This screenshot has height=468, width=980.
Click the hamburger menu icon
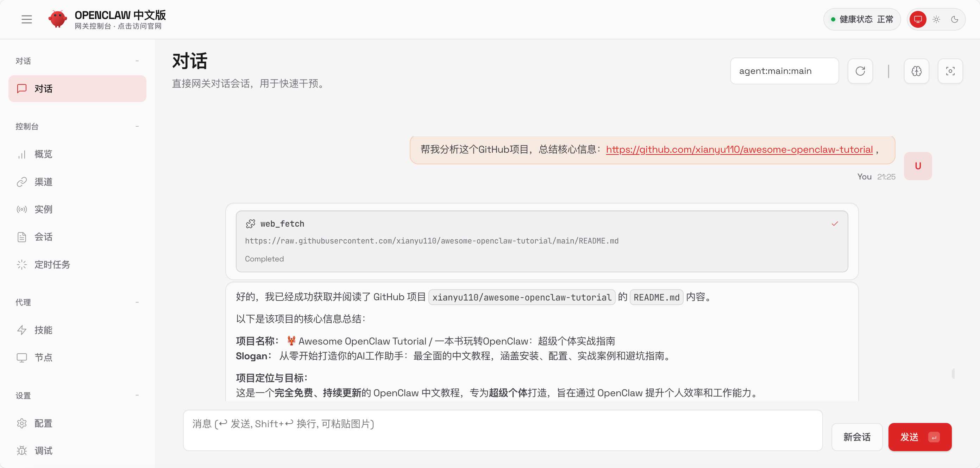(x=27, y=19)
